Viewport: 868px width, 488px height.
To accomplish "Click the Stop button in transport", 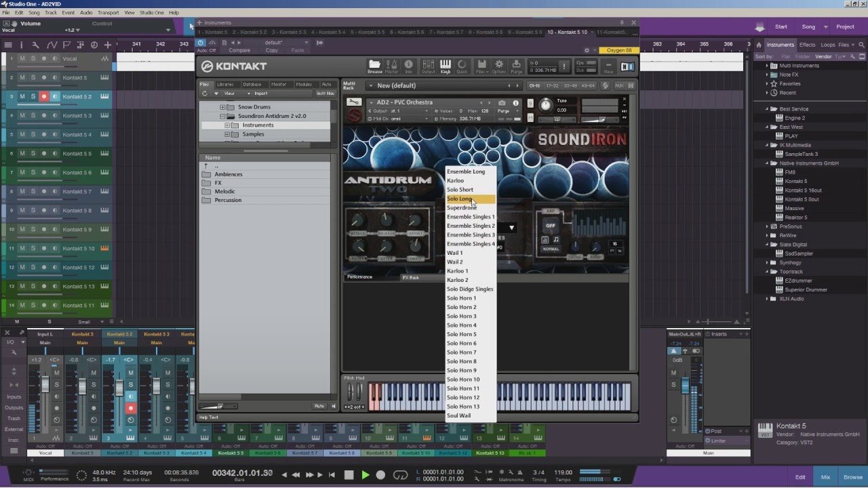I will point(349,475).
